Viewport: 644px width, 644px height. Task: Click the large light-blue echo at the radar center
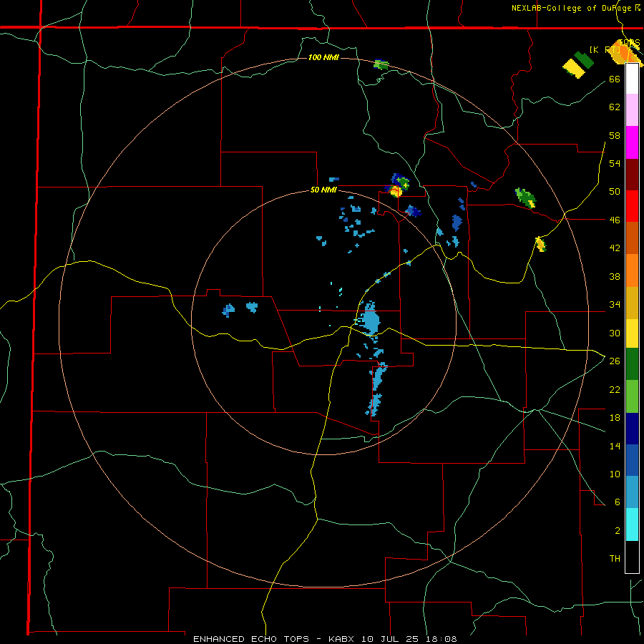tap(371, 318)
